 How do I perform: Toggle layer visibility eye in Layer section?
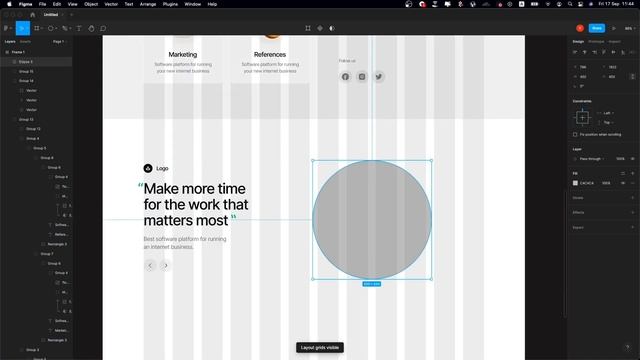(x=633, y=159)
